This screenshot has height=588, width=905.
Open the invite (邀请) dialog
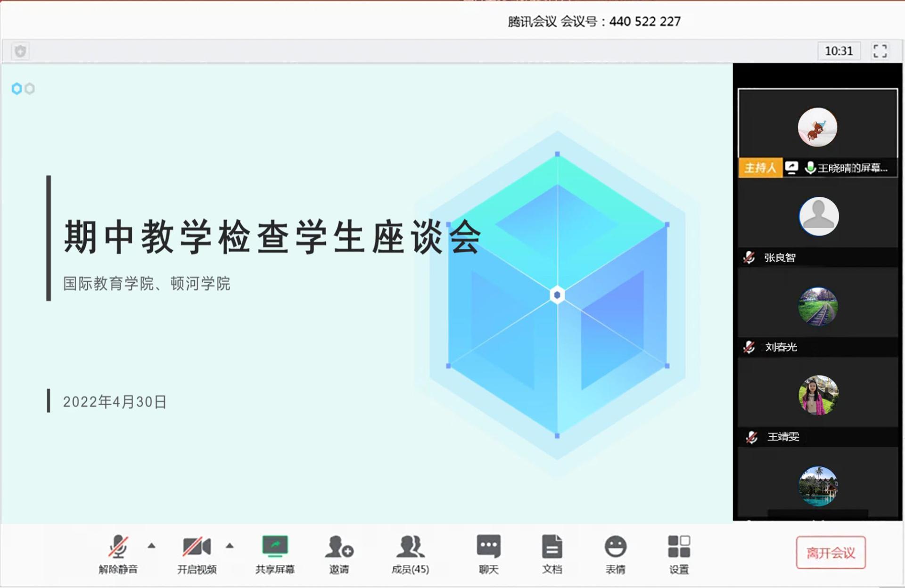click(339, 554)
